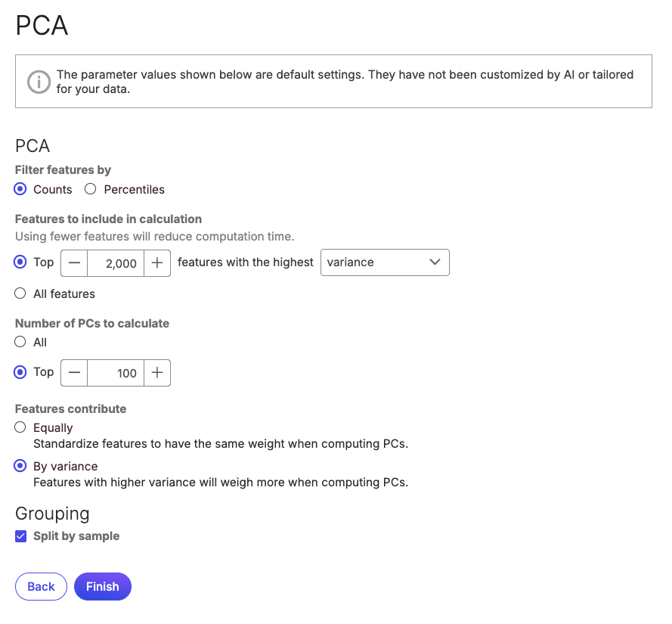Open the variance dropdown menu

click(376, 262)
